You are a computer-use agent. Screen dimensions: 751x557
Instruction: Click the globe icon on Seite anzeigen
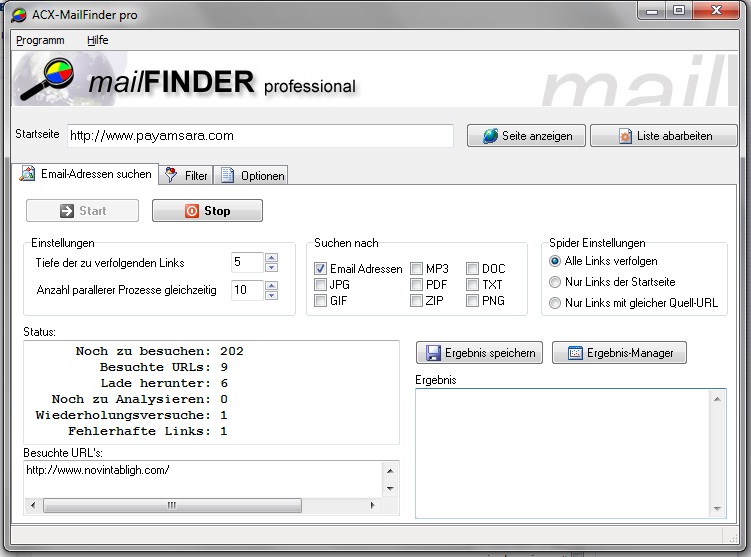pyautogui.click(x=490, y=136)
